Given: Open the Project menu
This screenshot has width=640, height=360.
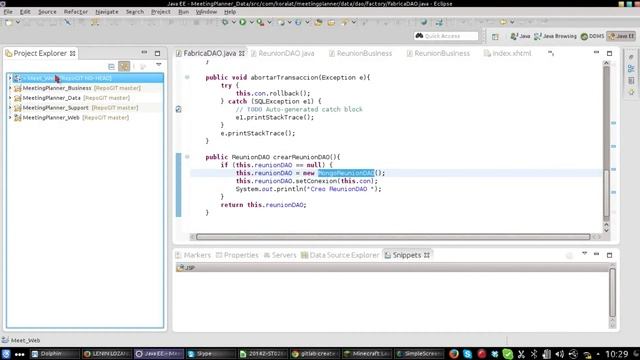Looking at the screenshot, I should tap(161, 12).
